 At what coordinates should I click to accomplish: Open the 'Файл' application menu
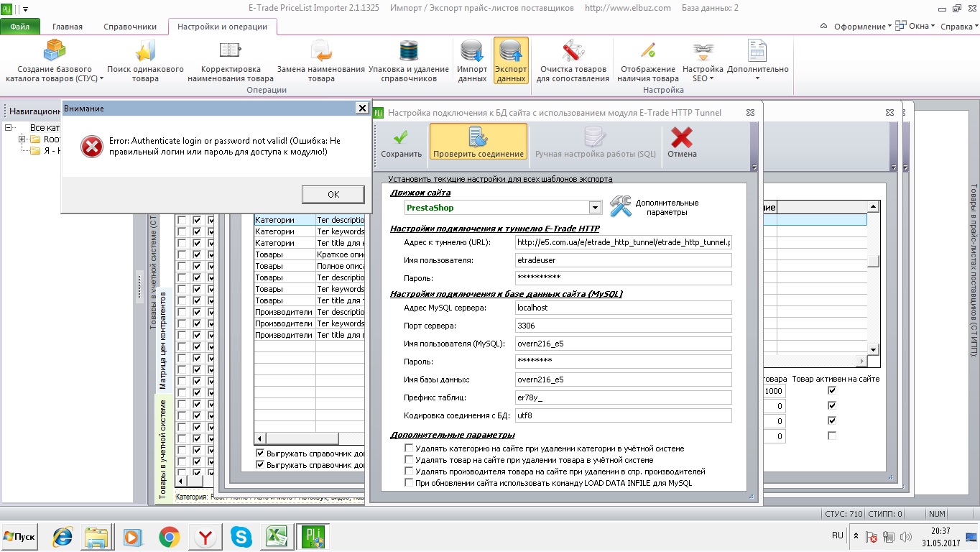click(x=20, y=27)
